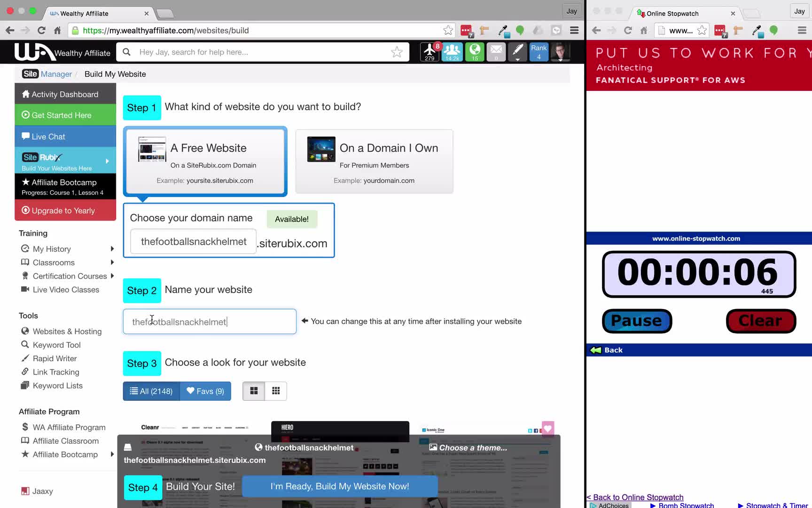Select the On a Domain I Own option

[374, 161]
